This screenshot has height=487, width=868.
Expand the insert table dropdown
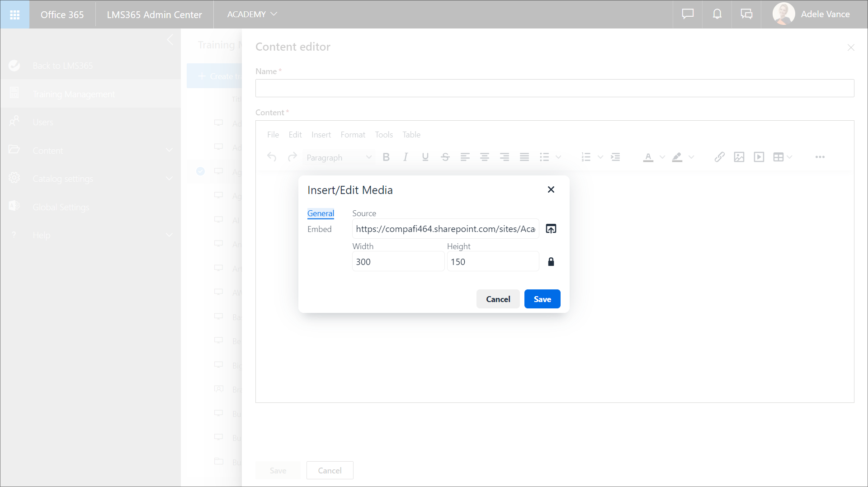789,157
